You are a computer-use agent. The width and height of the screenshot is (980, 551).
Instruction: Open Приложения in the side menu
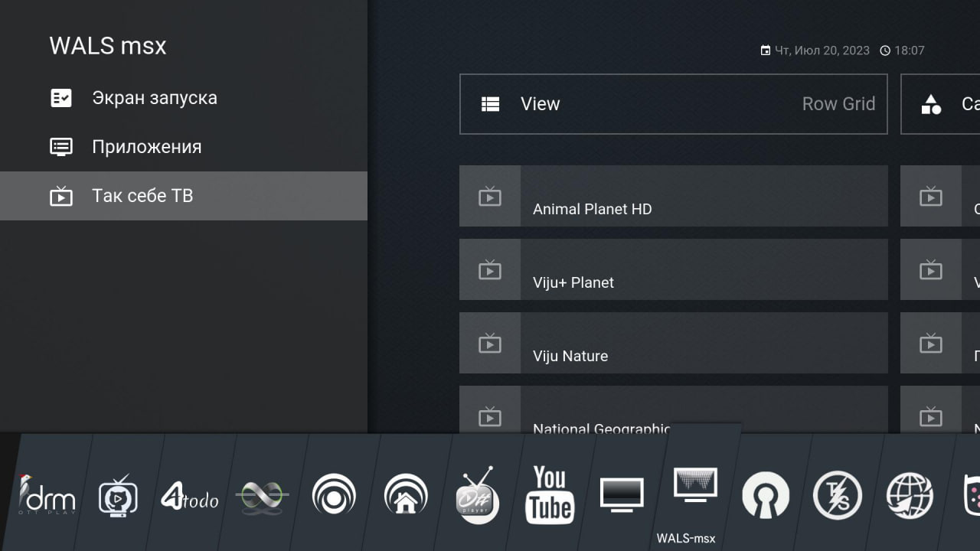146,147
